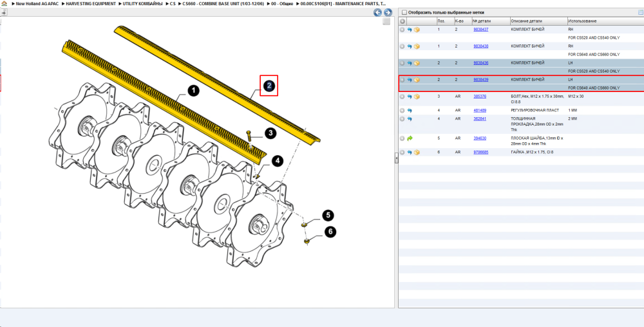The width and height of the screenshot is (644, 327).
Task: Open part number link 9838438
Action: tap(481, 46)
